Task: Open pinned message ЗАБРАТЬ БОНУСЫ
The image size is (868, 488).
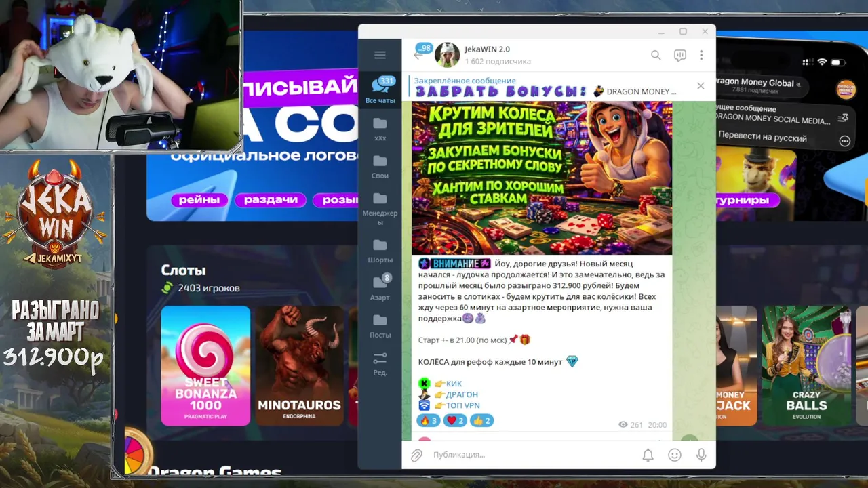Action: click(546, 86)
